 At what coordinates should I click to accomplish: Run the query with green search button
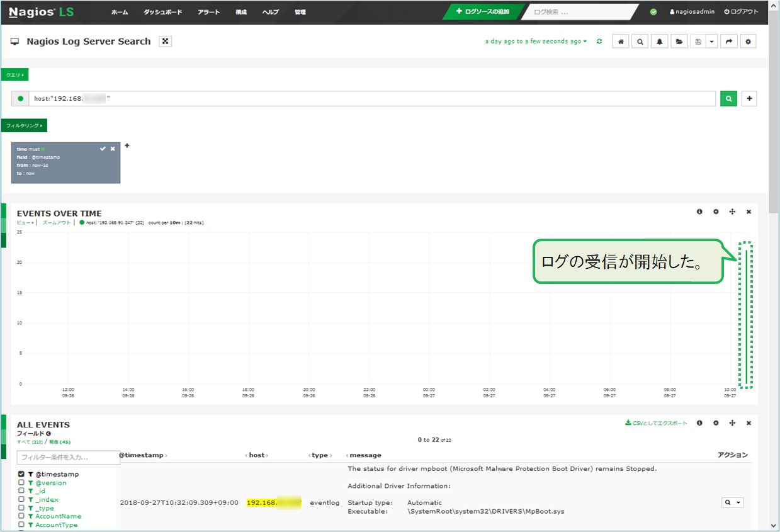point(728,99)
